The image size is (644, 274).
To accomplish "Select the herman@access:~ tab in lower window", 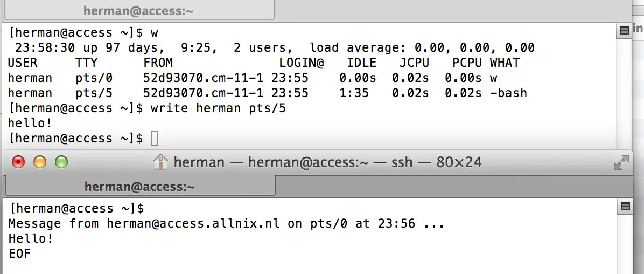I will click(x=139, y=187).
